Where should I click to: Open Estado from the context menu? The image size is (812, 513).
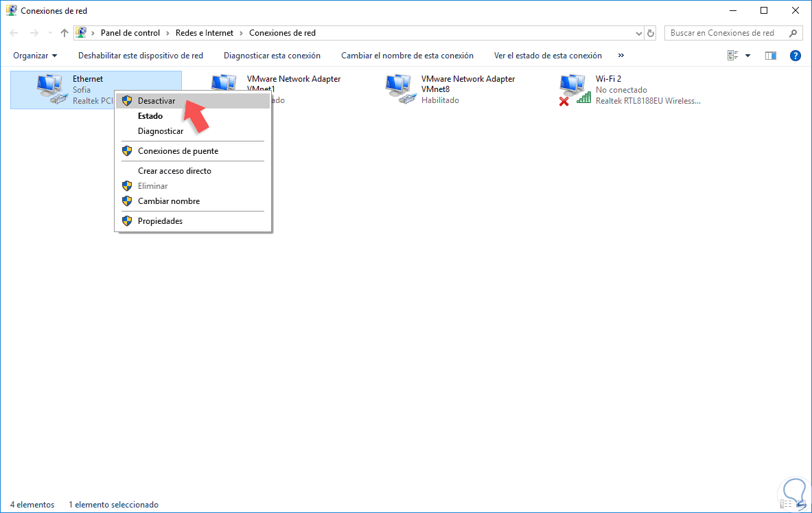(193, 116)
